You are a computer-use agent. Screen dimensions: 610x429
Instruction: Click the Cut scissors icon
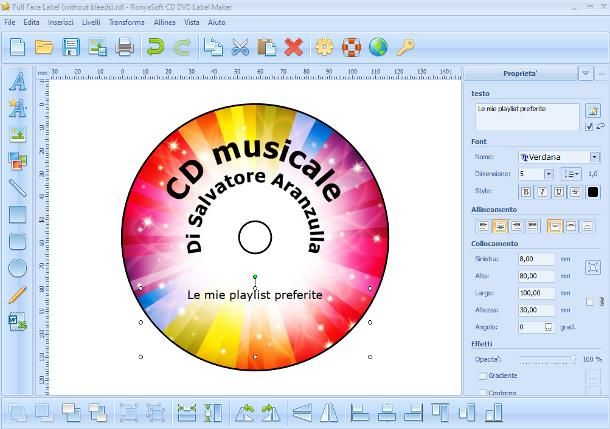pos(240,46)
